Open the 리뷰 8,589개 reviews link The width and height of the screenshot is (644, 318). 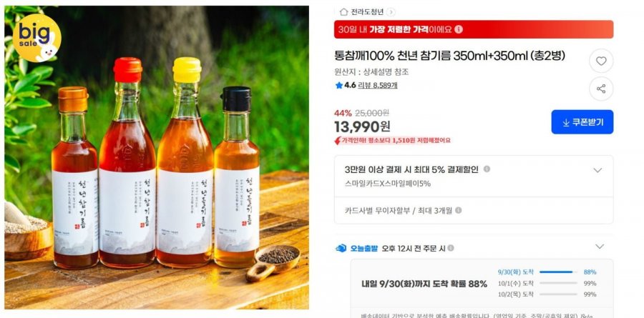point(377,85)
